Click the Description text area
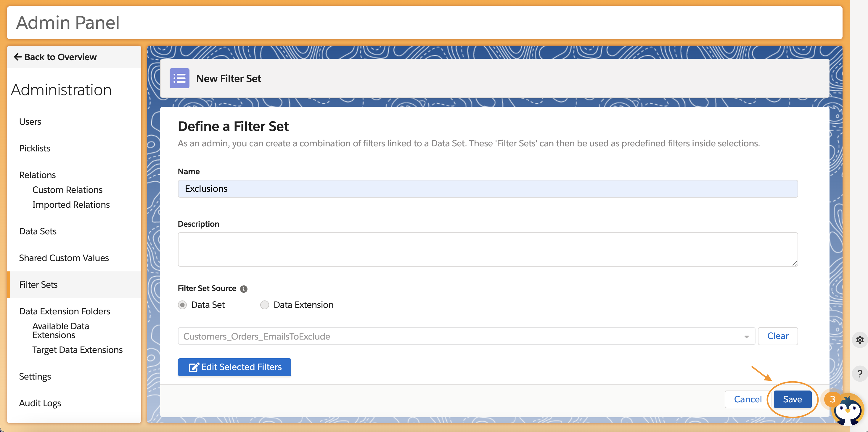The height and width of the screenshot is (432, 868). click(488, 249)
